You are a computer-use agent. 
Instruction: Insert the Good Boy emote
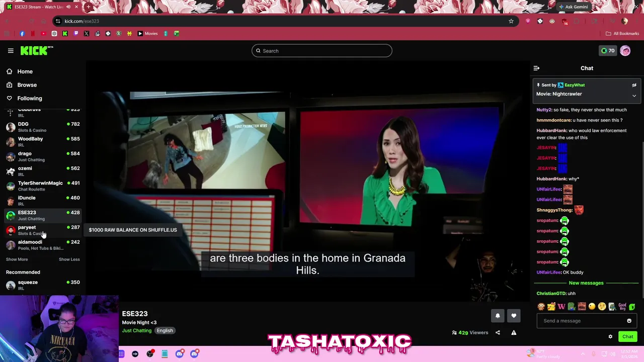coord(622,307)
